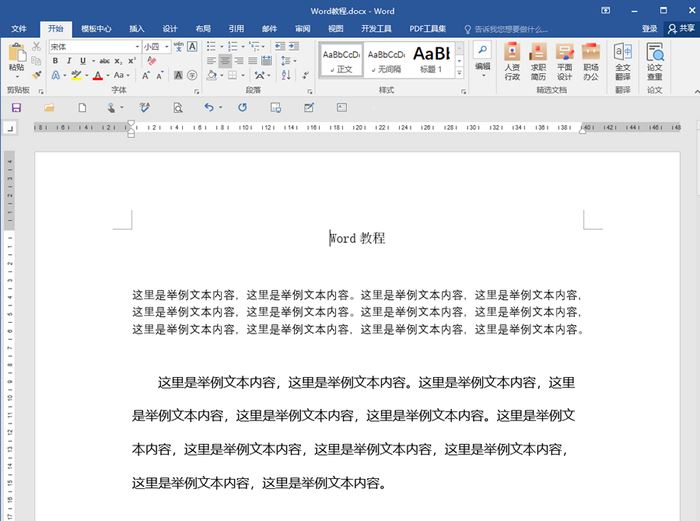Switch to the 设计 Design tab
The image size is (700, 521).
170,29
